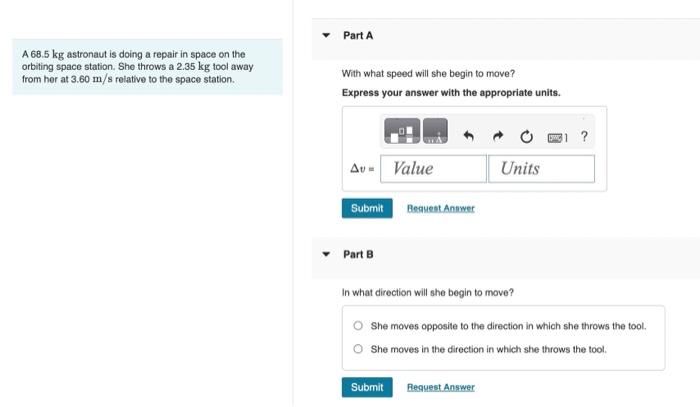This screenshot has height=407, width=700.
Task: Click the Part A heading
Action: click(358, 35)
